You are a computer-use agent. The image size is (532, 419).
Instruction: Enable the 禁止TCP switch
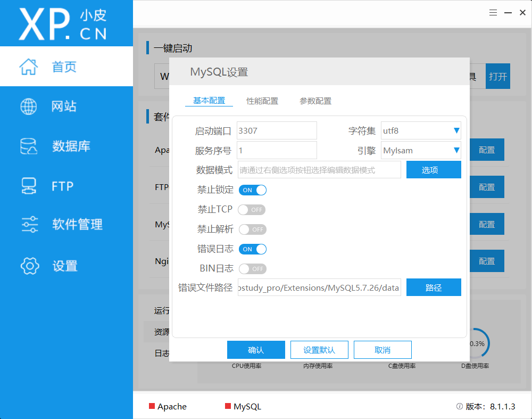point(251,209)
